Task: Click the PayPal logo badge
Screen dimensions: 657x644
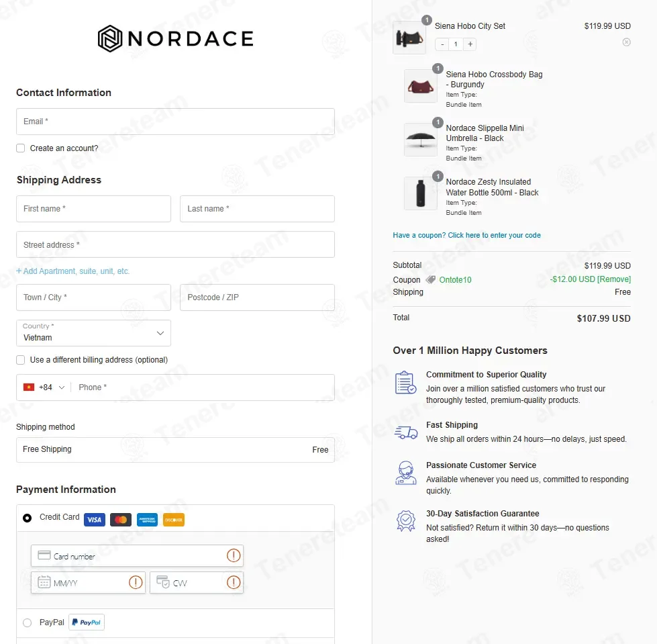Action: tap(87, 623)
